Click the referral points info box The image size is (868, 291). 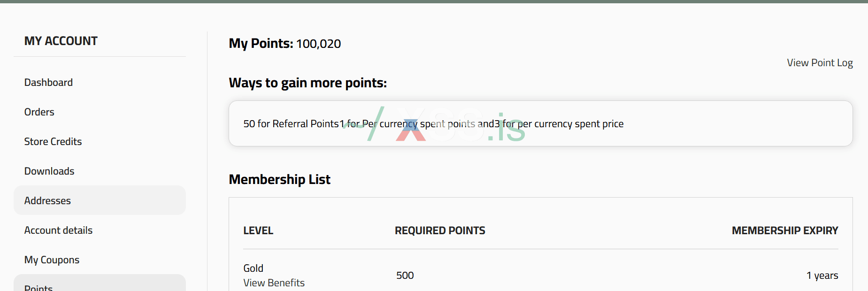click(540, 123)
